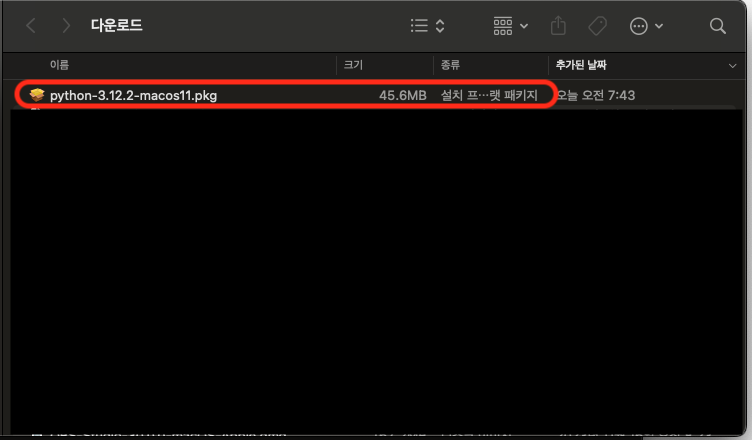This screenshot has width=752, height=440.
Task: Sort by the 크기 column header
Action: tap(353, 65)
